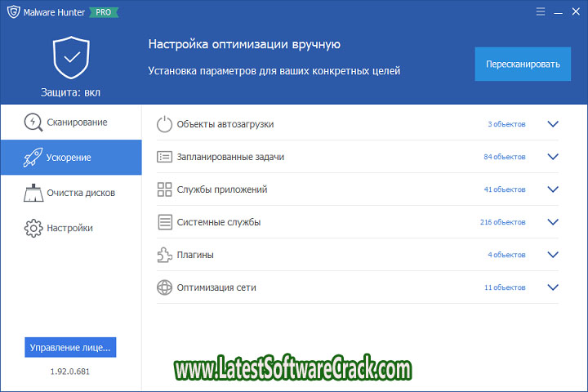Minimize the Malware Hunter window

pyautogui.click(x=558, y=12)
